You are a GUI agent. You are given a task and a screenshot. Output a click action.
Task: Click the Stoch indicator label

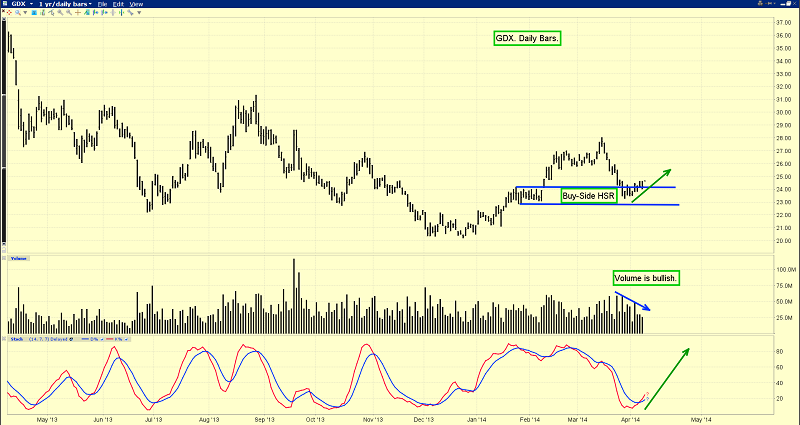[x=16, y=340]
